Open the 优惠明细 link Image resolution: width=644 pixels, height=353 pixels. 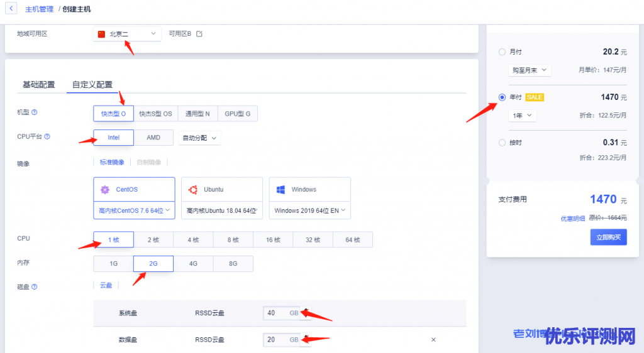point(573,219)
